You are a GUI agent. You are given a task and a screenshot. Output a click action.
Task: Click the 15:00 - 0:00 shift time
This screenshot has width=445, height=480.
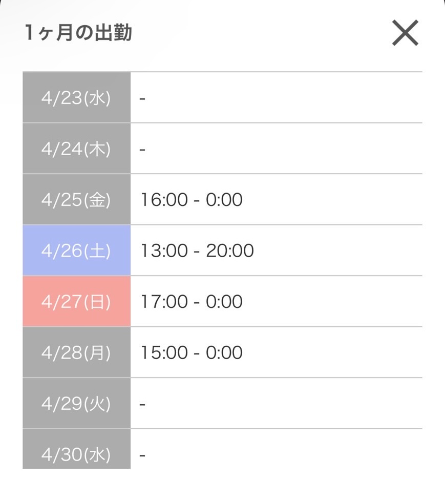point(192,353)
